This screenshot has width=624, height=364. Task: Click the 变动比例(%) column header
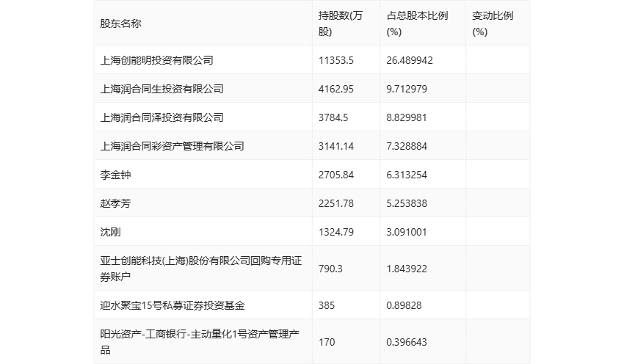493,23
